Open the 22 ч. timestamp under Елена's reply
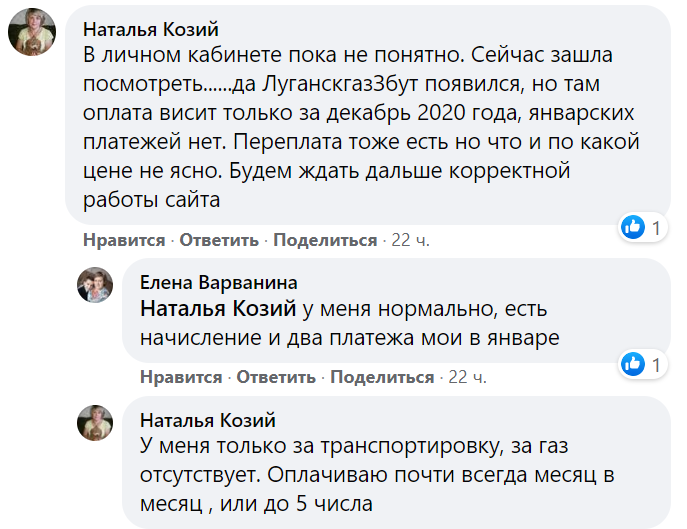The width and height of the screenshot is (687, 529). click(x=467, y=377)
